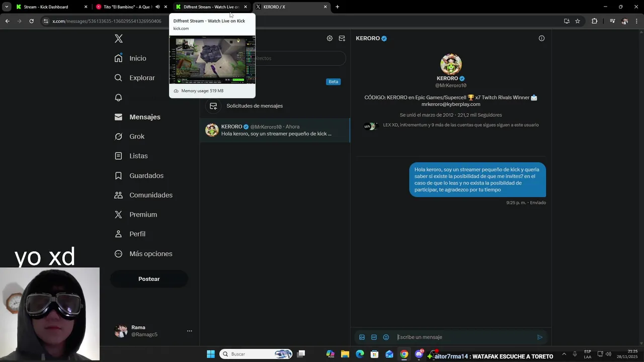
Task: Click the conversation info icon
Action: [541, 38]
